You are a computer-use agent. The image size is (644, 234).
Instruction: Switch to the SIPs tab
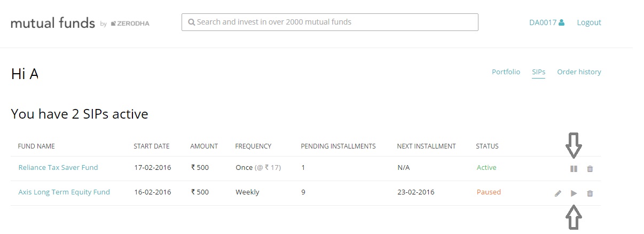tap(538, 72)
